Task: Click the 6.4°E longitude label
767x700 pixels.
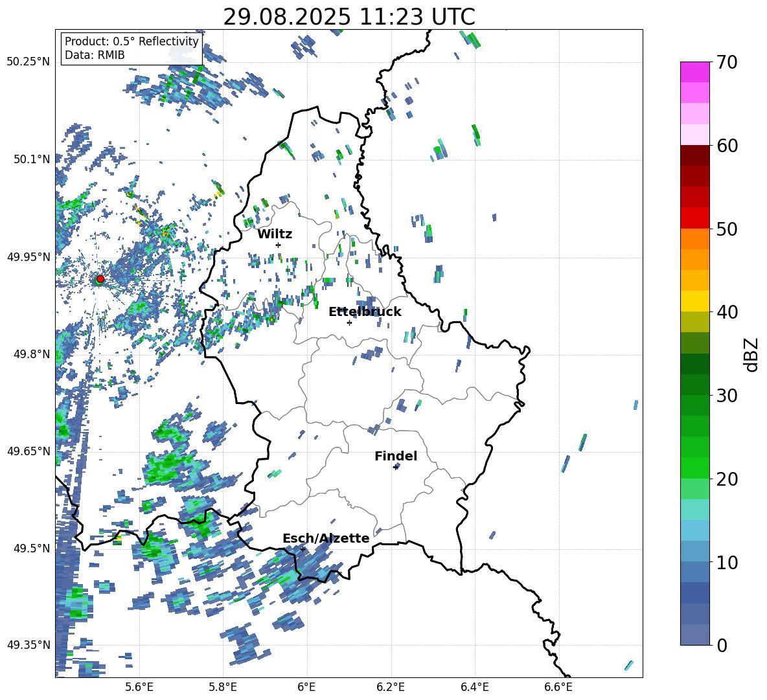Action: (x=475, y=687)
